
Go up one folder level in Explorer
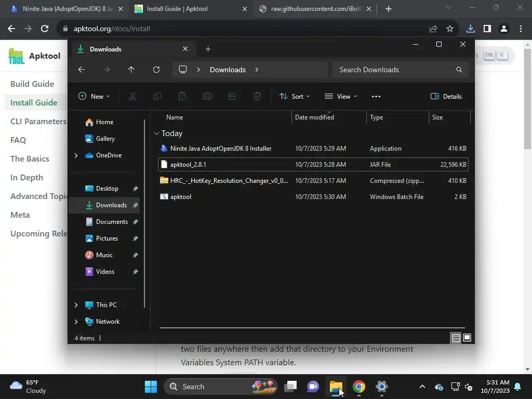click(131, 70)
